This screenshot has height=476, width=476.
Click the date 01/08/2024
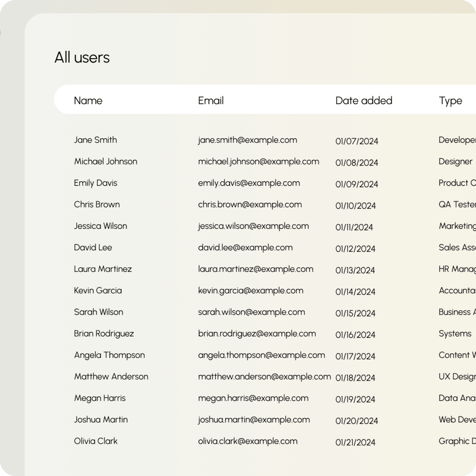357,163
